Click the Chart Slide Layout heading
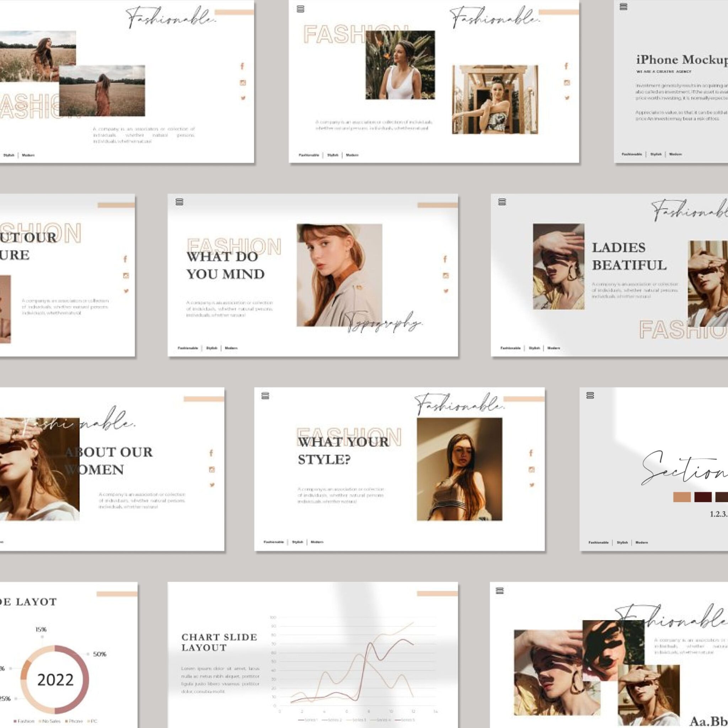The width and height of the screenshot is (728, 728). coord(219,642)
